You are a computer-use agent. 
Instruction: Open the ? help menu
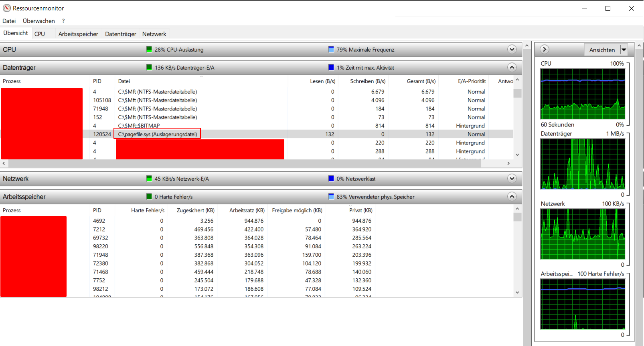coord(63,21)
